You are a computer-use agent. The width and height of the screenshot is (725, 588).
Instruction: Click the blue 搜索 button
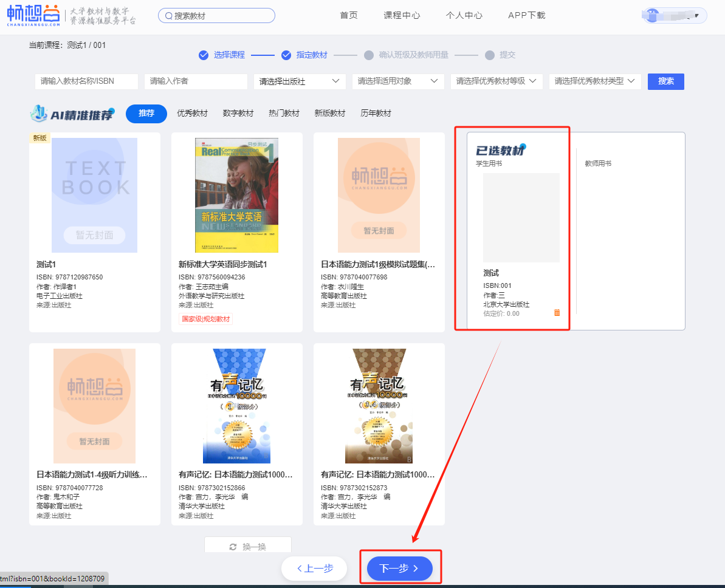(665, 81)
